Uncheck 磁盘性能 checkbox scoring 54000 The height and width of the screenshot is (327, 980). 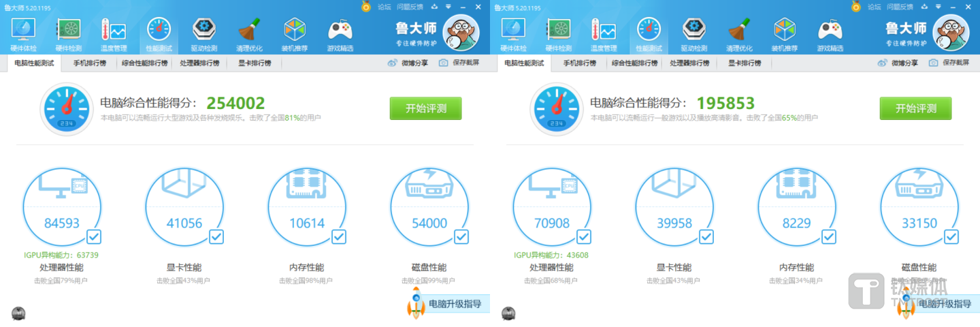[x=461, y=236]
